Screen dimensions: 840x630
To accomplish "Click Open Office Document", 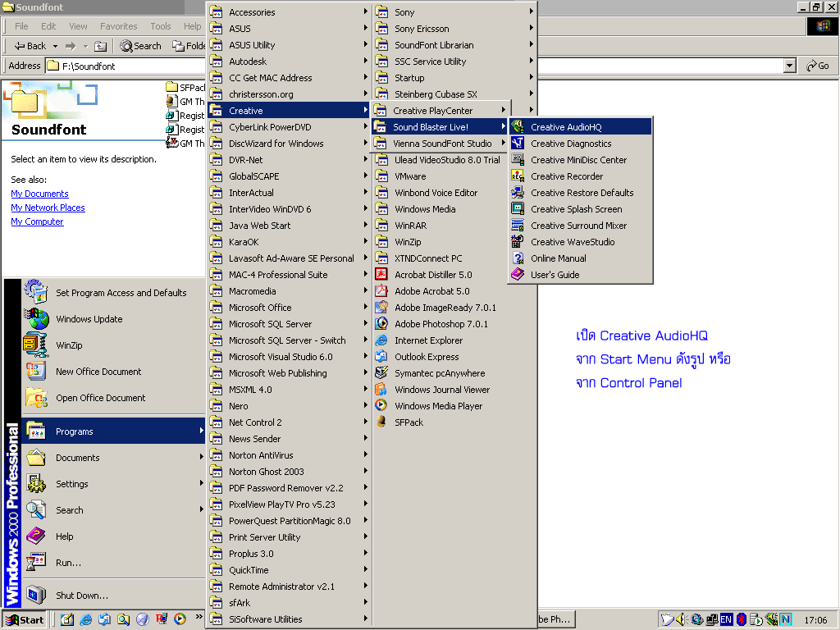I will click(x=113, y=398).
